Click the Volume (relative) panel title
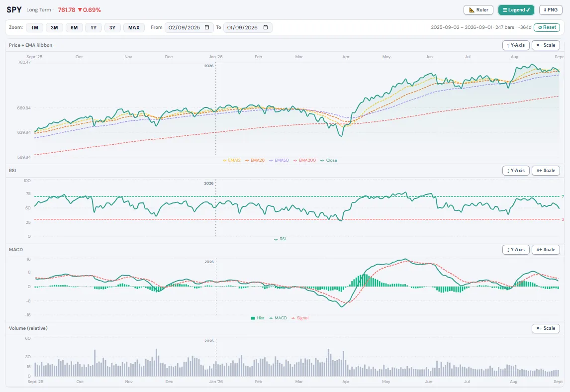The image size is (570, 392). coord(28,328)
